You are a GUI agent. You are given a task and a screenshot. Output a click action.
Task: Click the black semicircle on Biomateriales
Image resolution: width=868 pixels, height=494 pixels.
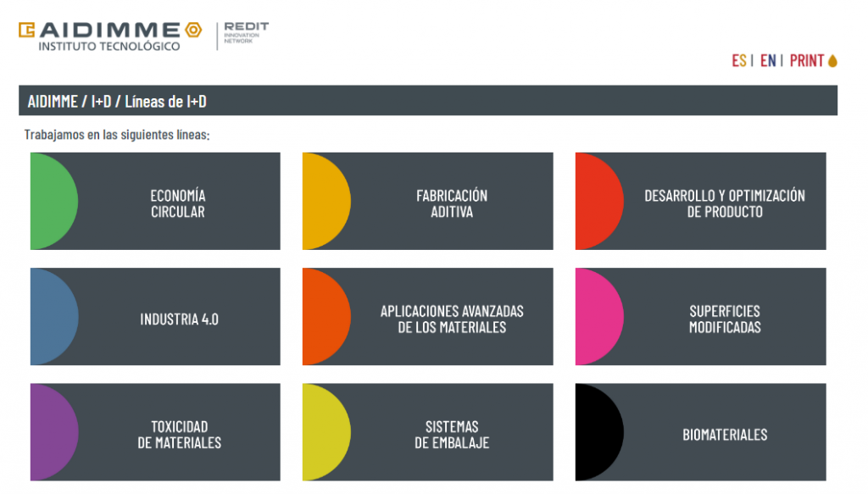coord(599,432)
